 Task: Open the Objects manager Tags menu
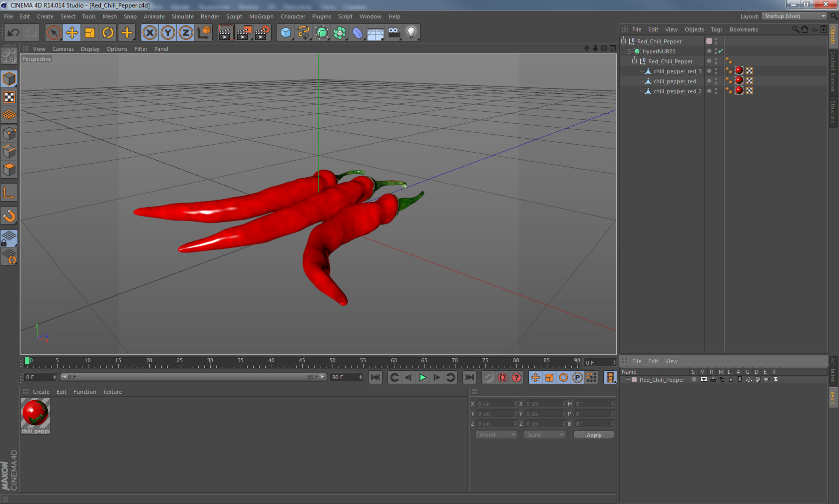pyautogui.click(x=717, y=29)
